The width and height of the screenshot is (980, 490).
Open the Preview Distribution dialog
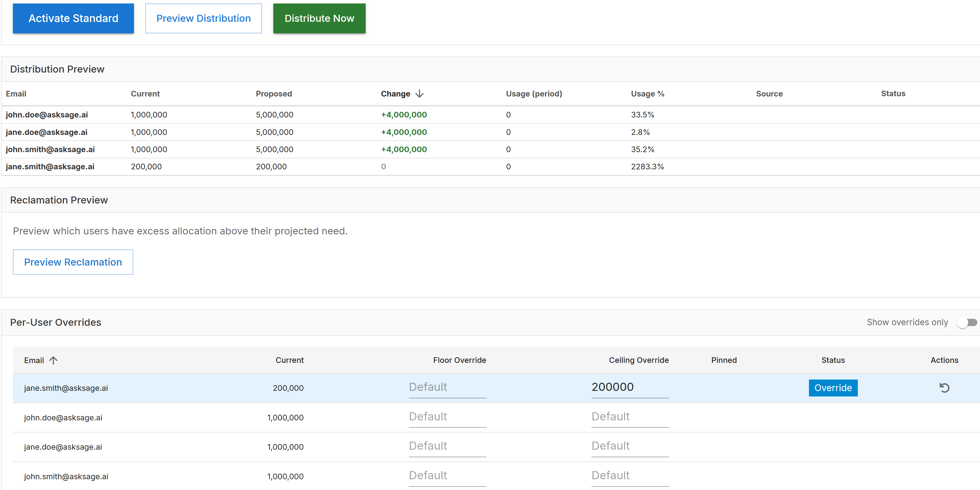coord(204,18)
